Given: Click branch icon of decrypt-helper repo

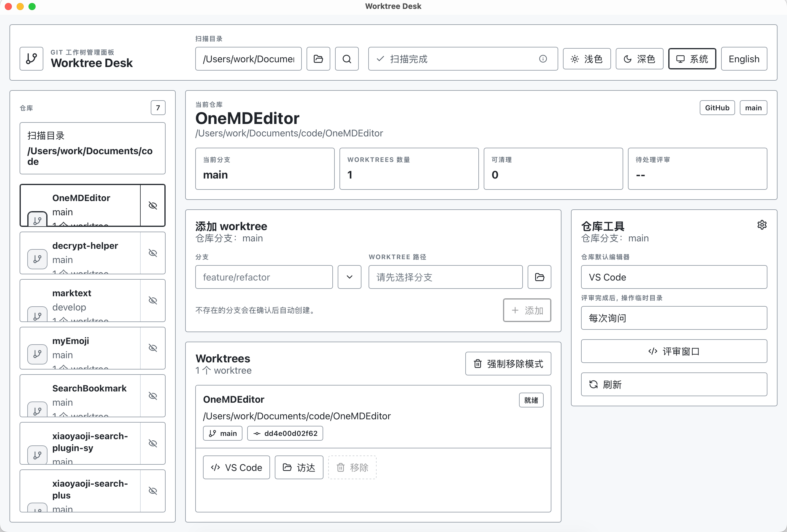Looking at the screenshot, I should click(x=37, y=259).
